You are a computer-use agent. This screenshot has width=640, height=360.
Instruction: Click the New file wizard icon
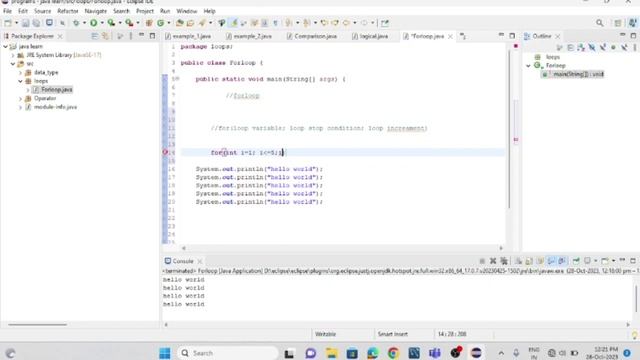(x=8, y=23)
